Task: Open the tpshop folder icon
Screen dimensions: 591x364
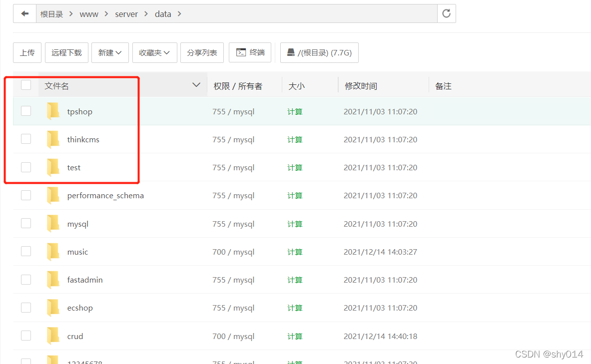Action: 53,111
